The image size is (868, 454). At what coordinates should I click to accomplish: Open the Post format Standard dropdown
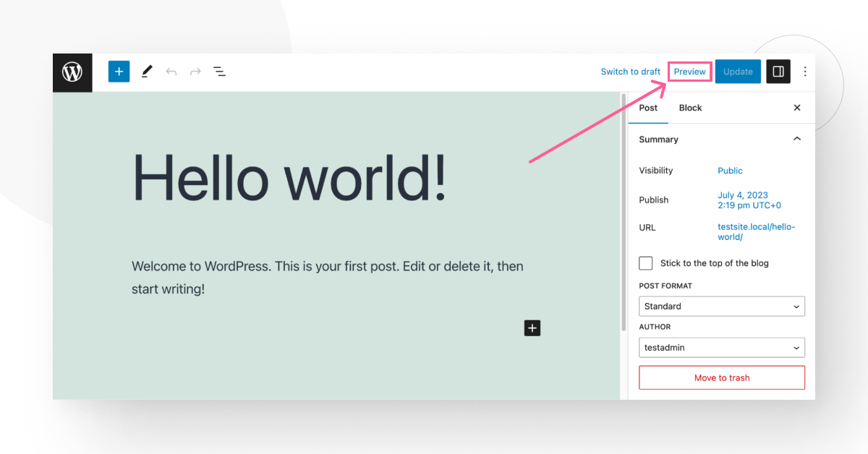[x=721, y=306]
